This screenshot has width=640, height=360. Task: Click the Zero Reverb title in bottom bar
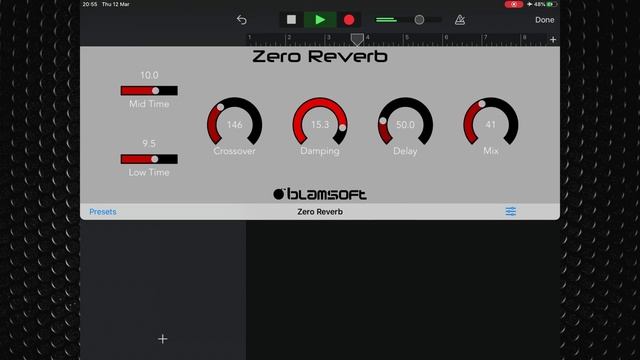coord(320,211)
